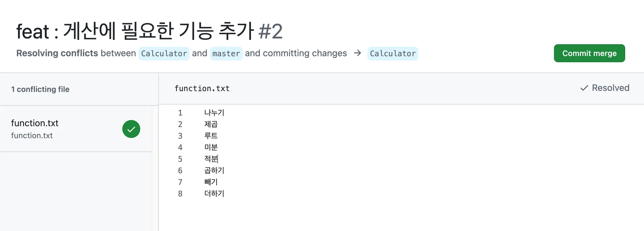
Task: Click on line 8 text 더하기
Action: 214,194
